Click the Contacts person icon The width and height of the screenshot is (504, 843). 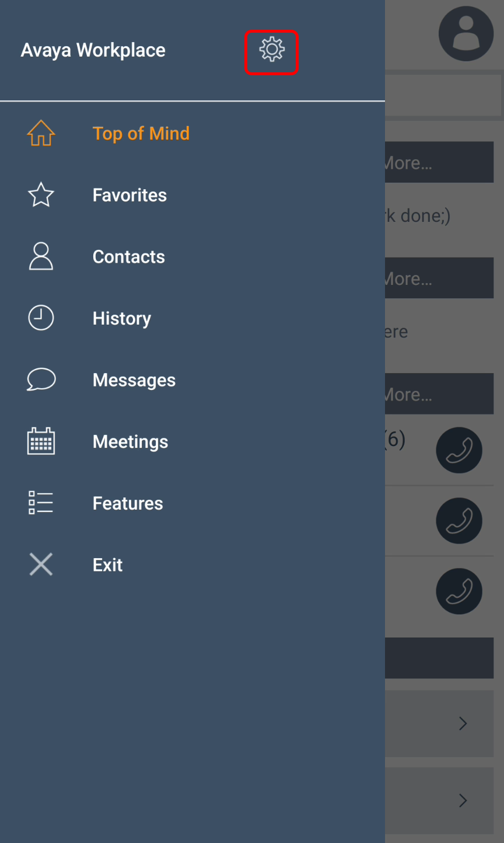click(x=41, y=256)
